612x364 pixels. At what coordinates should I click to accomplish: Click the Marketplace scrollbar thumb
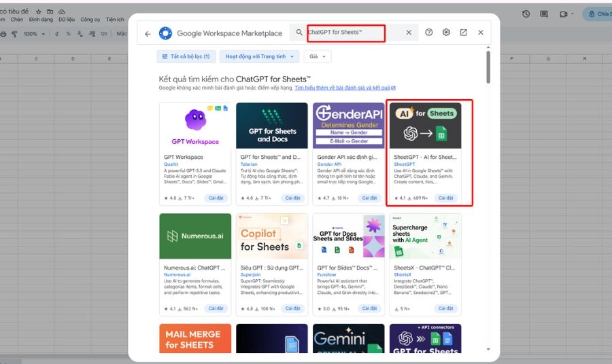(x=488, y=67)
